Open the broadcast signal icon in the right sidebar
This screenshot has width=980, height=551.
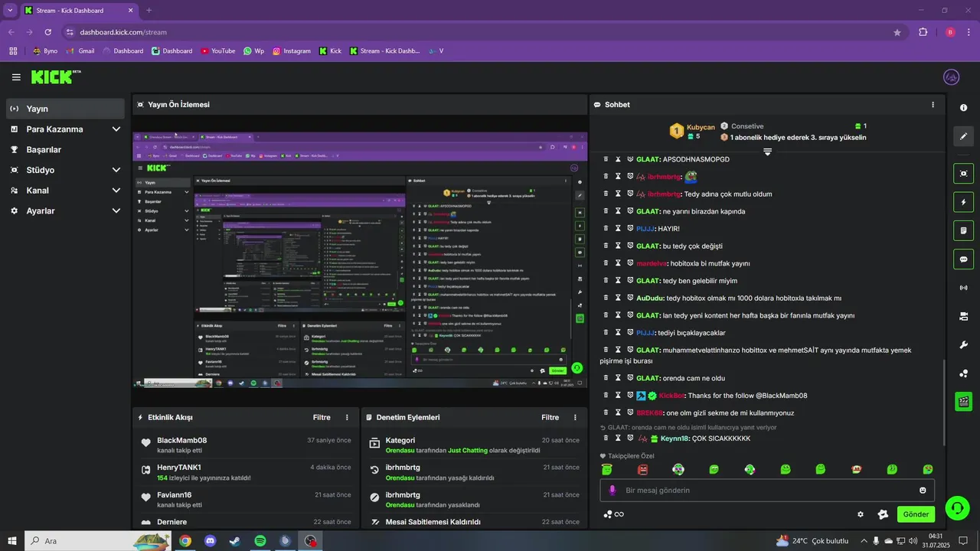coord(964,288)
